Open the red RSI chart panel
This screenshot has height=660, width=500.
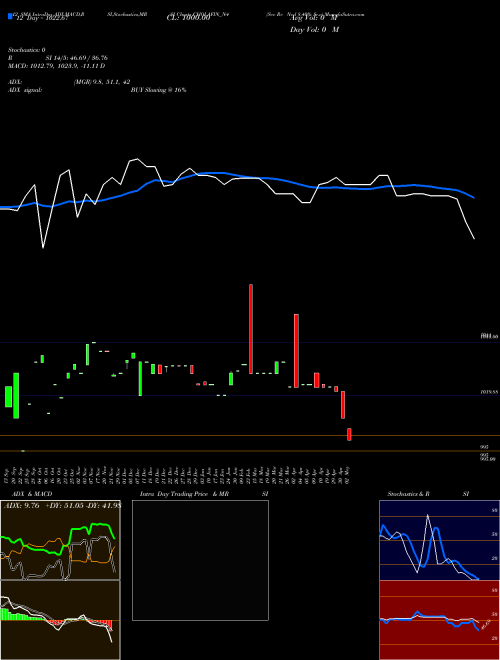[x=439, y=620]
